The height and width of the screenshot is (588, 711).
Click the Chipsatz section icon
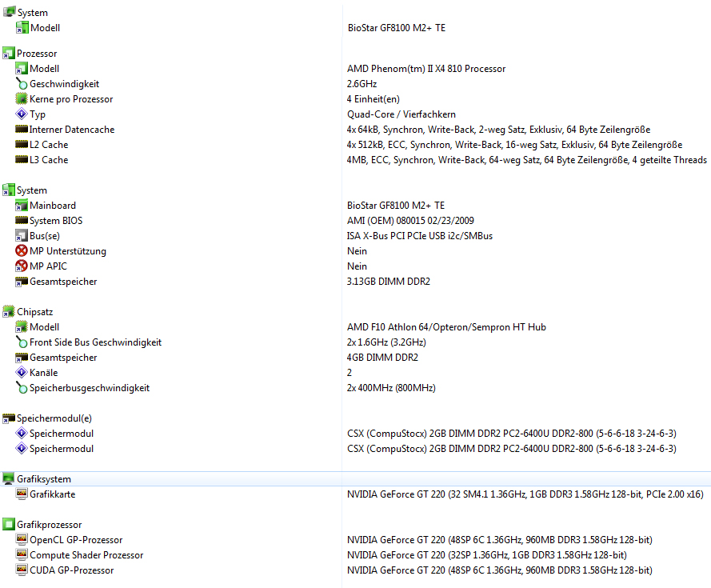(9, 312)
